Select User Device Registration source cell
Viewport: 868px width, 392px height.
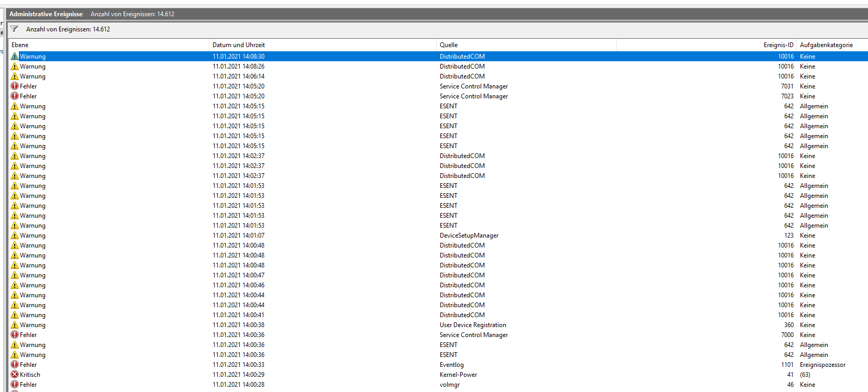pos(473,324)
